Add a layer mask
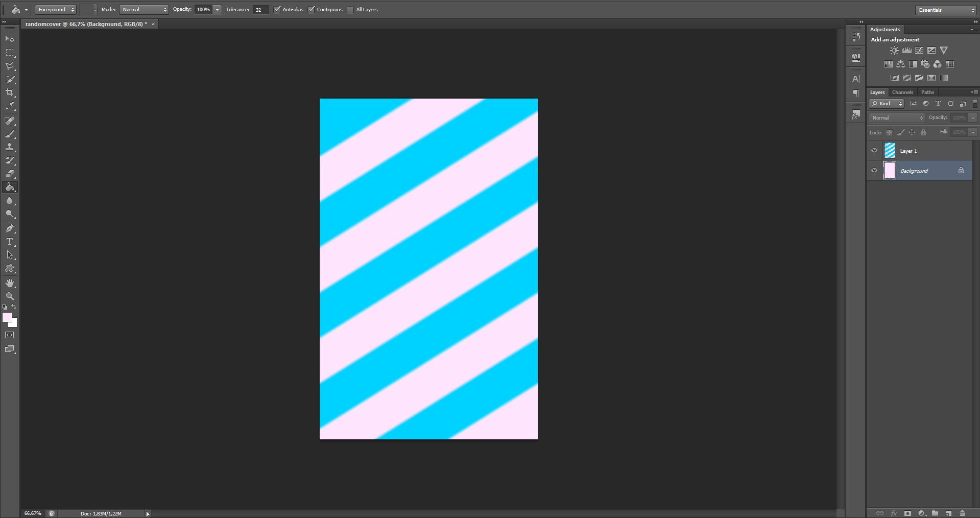 click(x=907, y=513)
